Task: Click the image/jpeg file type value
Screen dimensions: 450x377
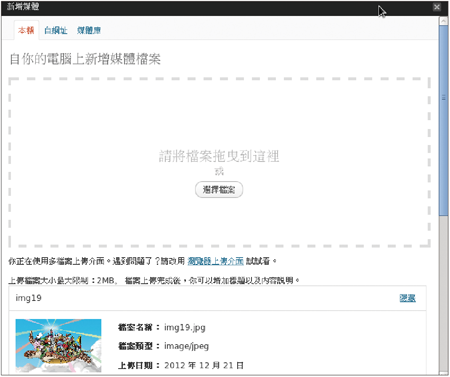Action: (x=186, y=346)
